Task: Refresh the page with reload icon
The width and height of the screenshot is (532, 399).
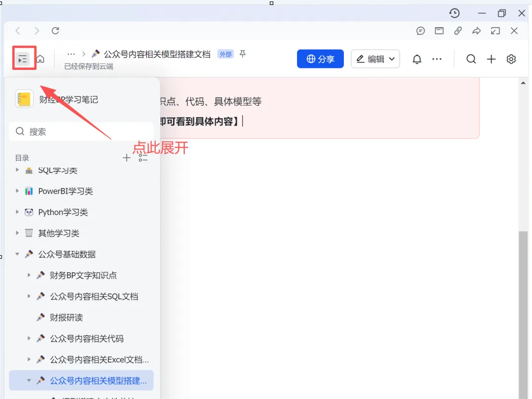Action: [x=55, y=31]
